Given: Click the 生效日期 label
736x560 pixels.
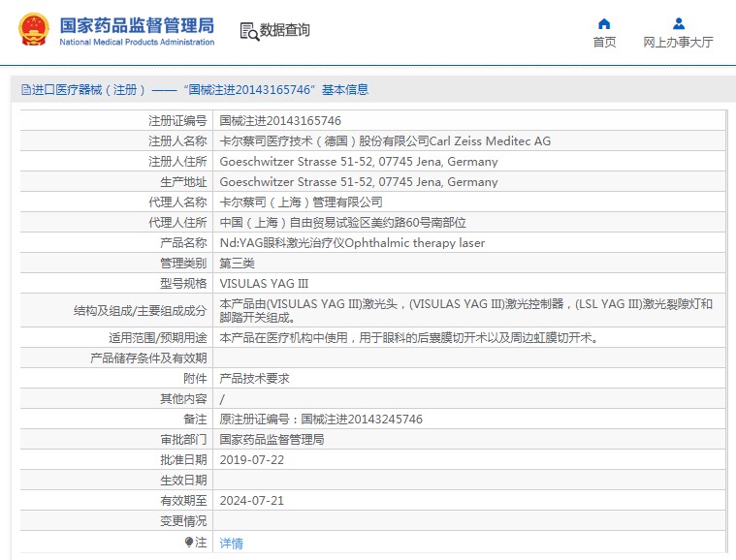Looking at the screenshot, I should (x=183, y=481).
